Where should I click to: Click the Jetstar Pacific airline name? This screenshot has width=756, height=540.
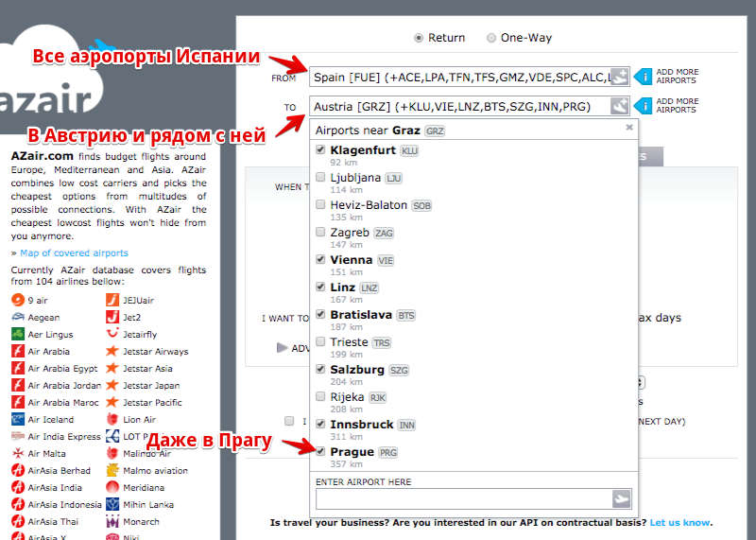pos(152,403)
